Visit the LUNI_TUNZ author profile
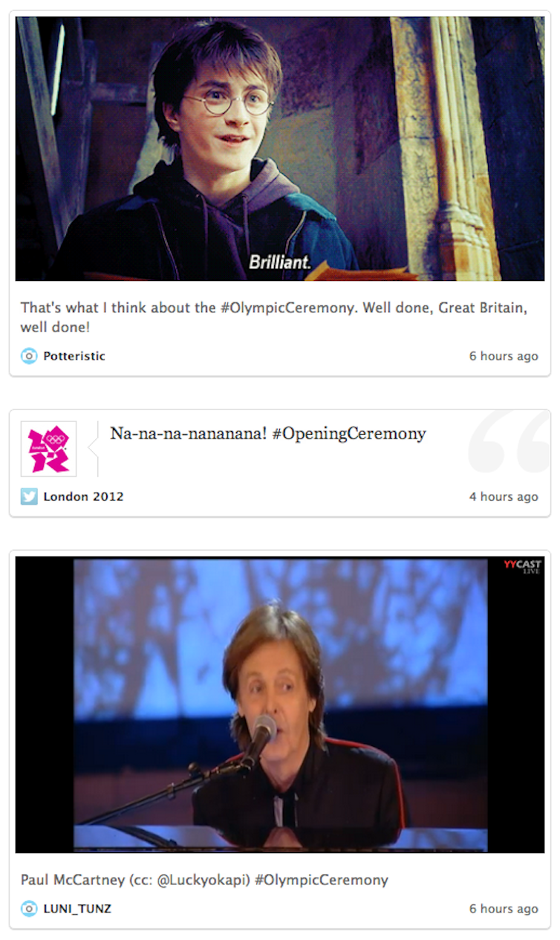 click(77, 908)
